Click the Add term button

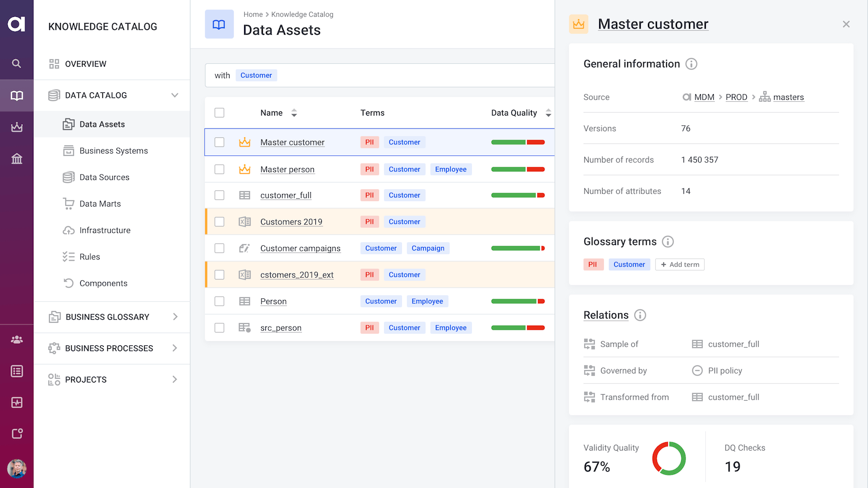[x=679, y=264]
